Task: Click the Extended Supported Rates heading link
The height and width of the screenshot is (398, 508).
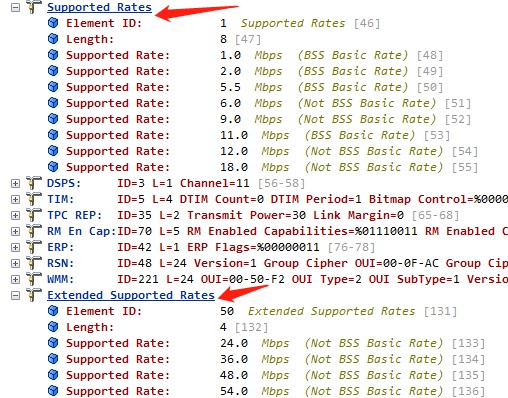Action: tap(131, 295)
